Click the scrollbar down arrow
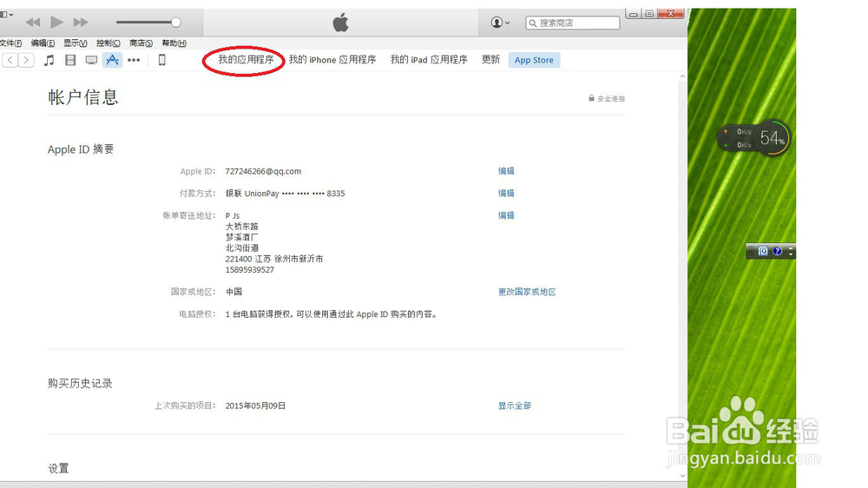Image resolution: width=868 pixels, height=488 pixels. coord(682,475)
